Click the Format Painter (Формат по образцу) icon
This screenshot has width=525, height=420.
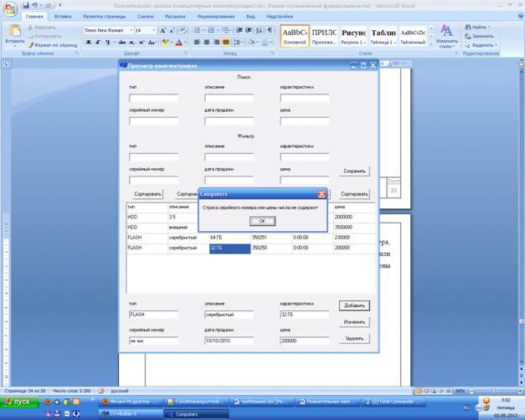32,44
